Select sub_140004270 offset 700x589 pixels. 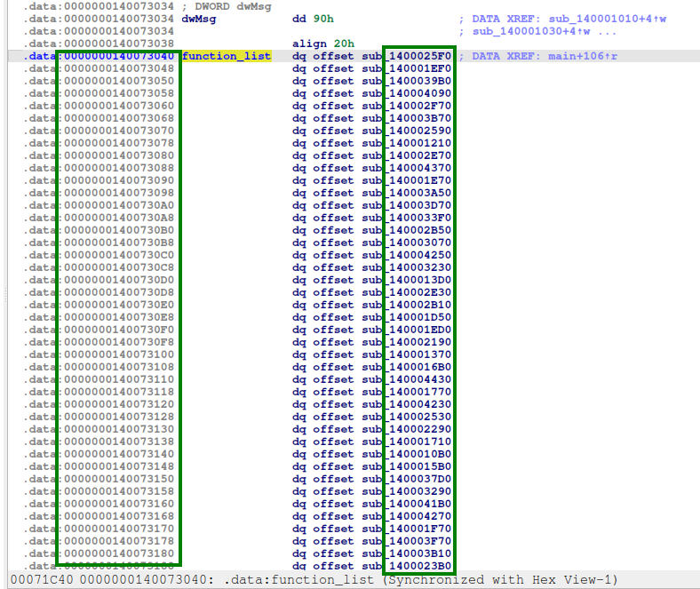[x=407, y=516]
